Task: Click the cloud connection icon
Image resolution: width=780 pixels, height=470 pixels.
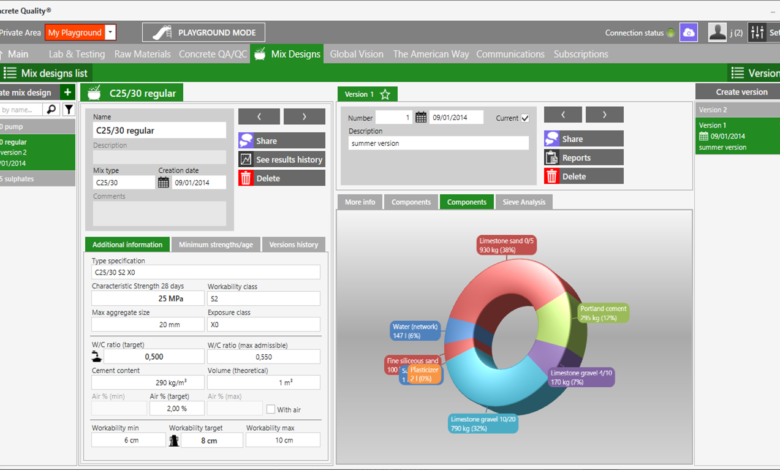Action: (688, 33)
